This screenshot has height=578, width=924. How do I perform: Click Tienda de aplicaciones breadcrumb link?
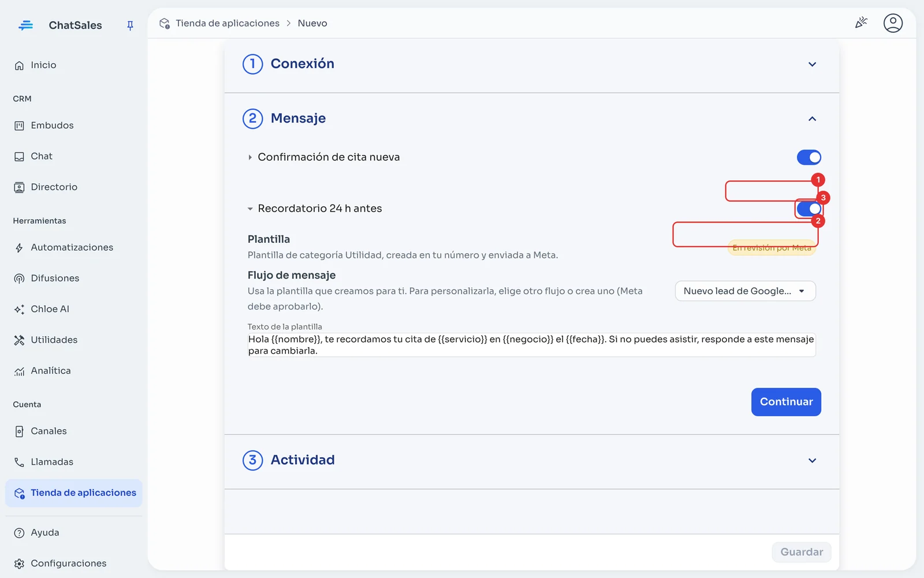(x=228, y=23)
